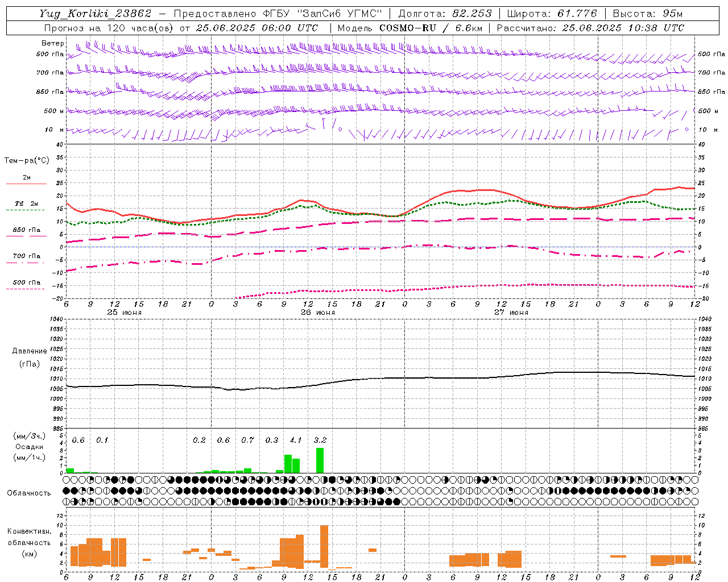
Task: Select the 0.2 precipitation total value
Action: [x=199, y=440]
